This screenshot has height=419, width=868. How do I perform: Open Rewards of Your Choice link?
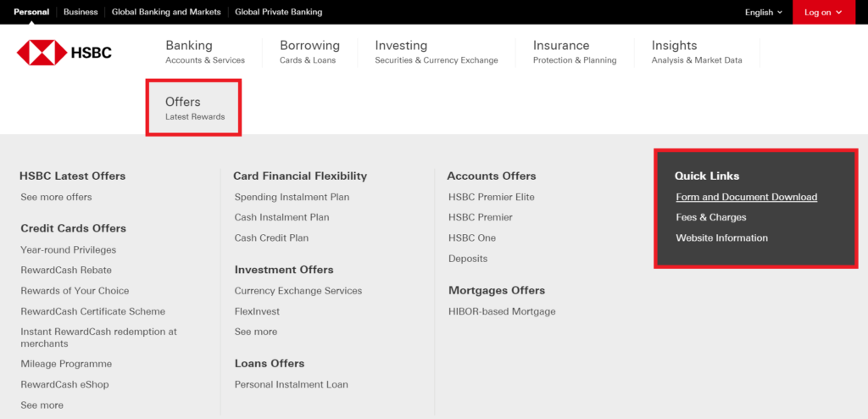click(x=75, y=291)
